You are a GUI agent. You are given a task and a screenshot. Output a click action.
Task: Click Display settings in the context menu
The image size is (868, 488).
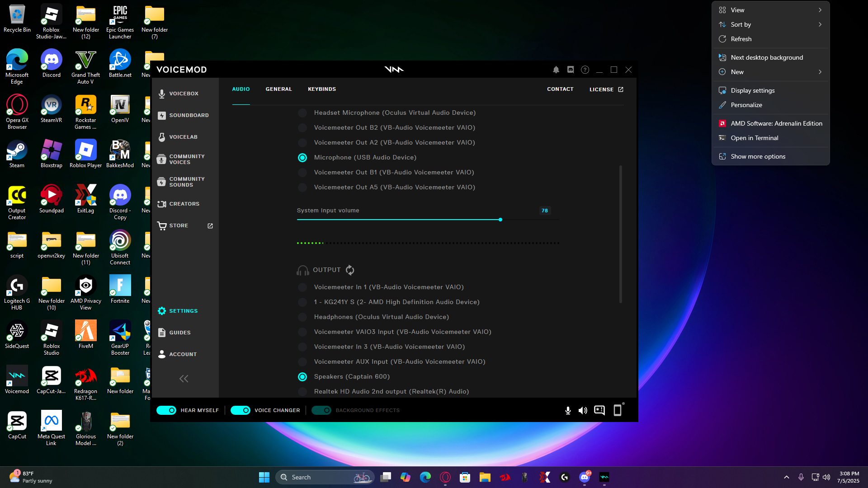tap(752, 90)
